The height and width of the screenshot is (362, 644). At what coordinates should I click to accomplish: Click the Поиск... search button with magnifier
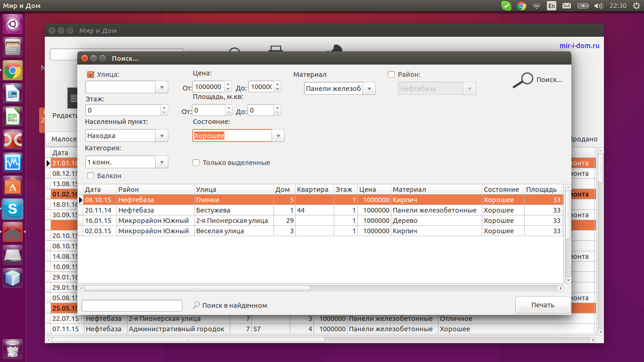[538, 80]
